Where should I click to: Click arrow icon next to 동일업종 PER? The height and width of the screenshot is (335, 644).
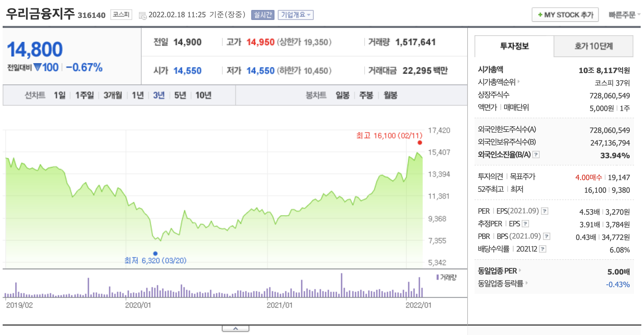click(520, 270)
